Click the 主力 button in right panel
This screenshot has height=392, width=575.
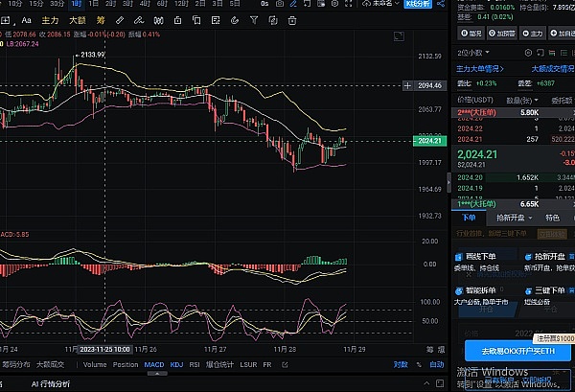(x=534, y=33)
